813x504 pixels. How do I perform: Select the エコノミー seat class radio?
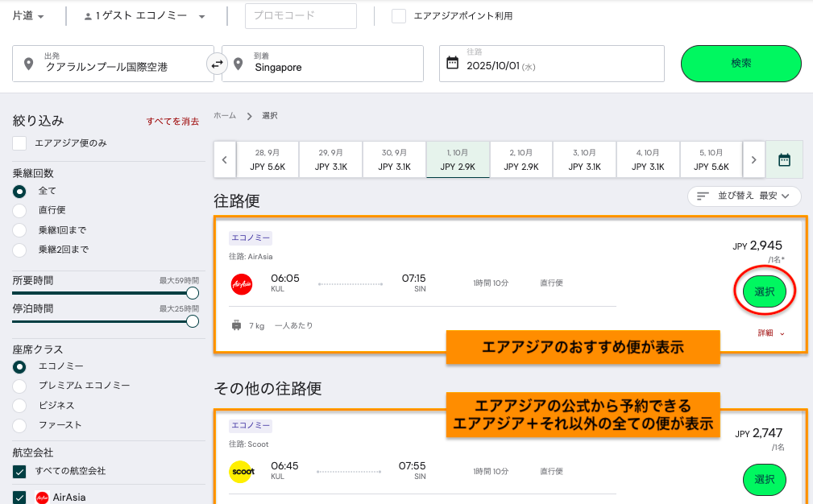pos(19,366)
